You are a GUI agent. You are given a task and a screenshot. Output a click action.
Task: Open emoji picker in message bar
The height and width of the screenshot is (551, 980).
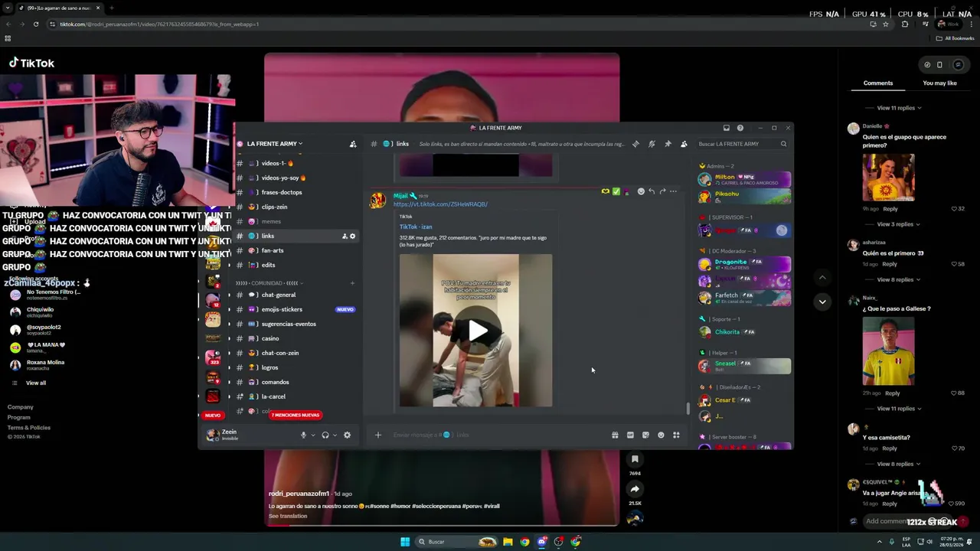[661, 435]
